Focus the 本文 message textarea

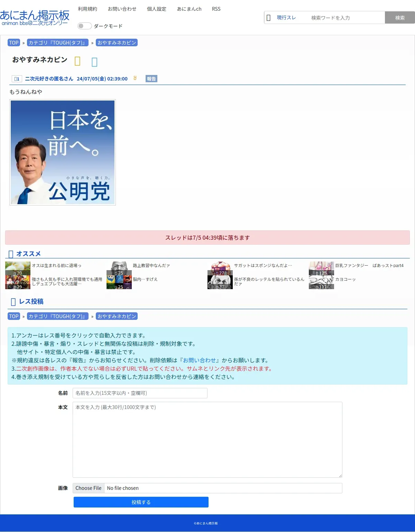click(207, 440)
